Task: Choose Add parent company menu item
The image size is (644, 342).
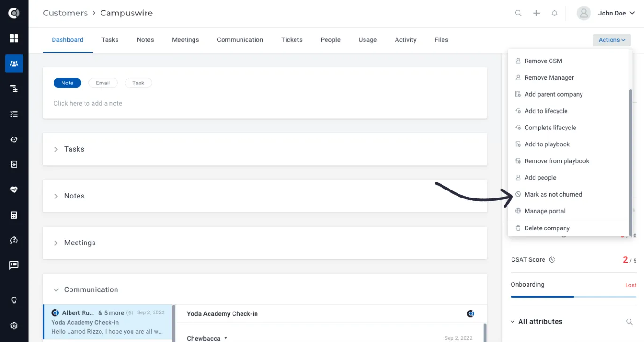Action: (x=568, y=94)
